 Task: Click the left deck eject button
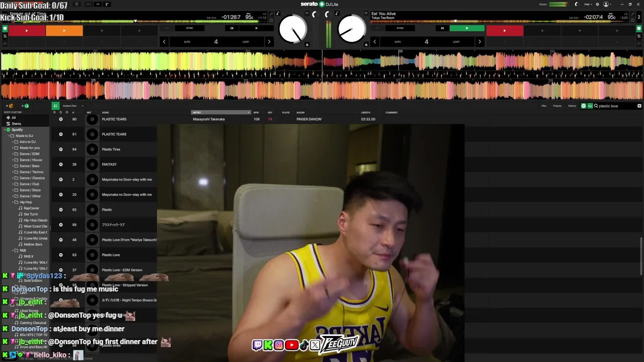(x=307, y=44)
